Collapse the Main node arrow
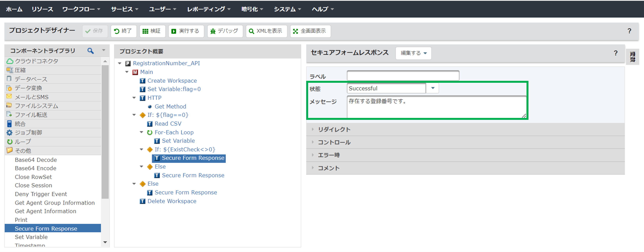644x252 pixels. pyautogui.click(x=127, y=72)
